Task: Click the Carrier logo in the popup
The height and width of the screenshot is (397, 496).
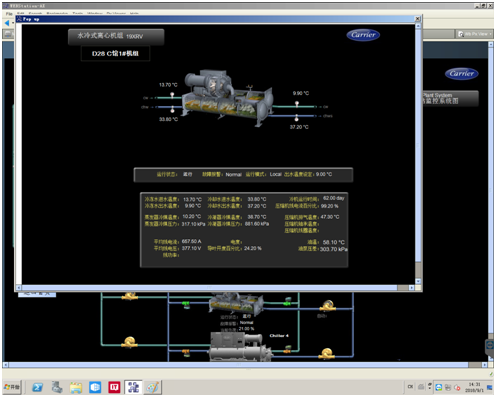Action: (x=363, y=35)
